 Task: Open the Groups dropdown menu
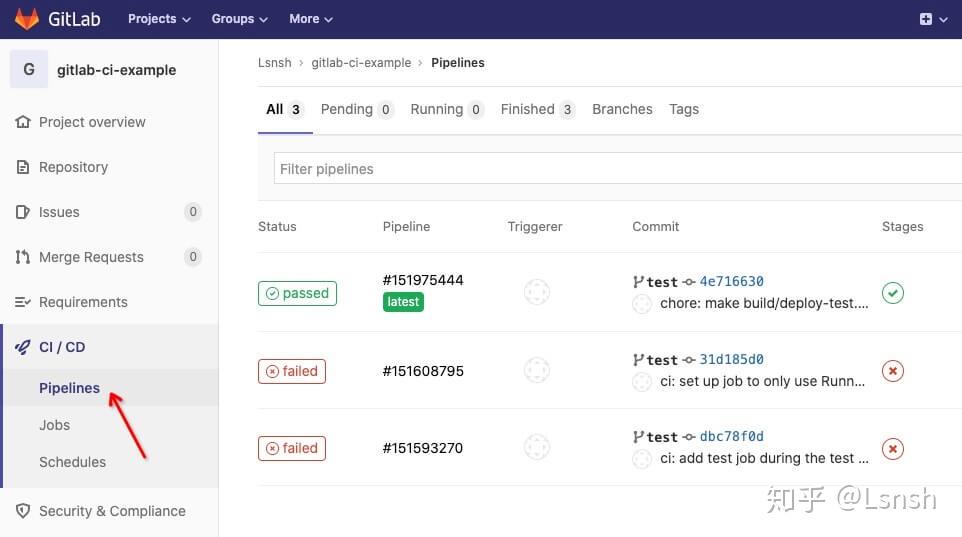[239, 19]
